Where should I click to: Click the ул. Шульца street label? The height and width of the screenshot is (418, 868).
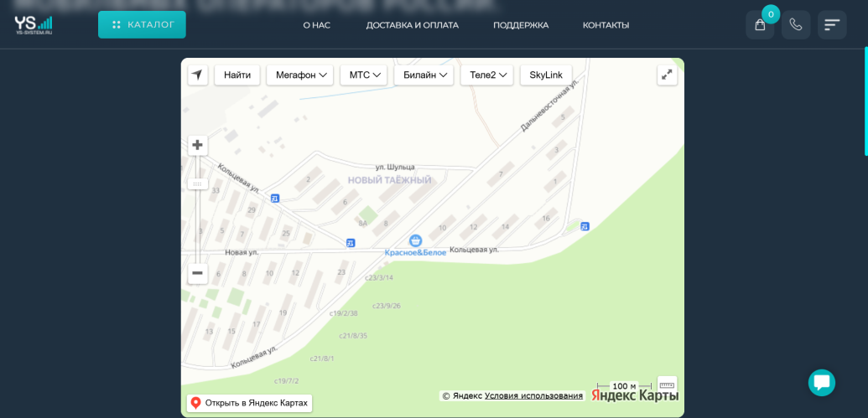coord(395,167)
